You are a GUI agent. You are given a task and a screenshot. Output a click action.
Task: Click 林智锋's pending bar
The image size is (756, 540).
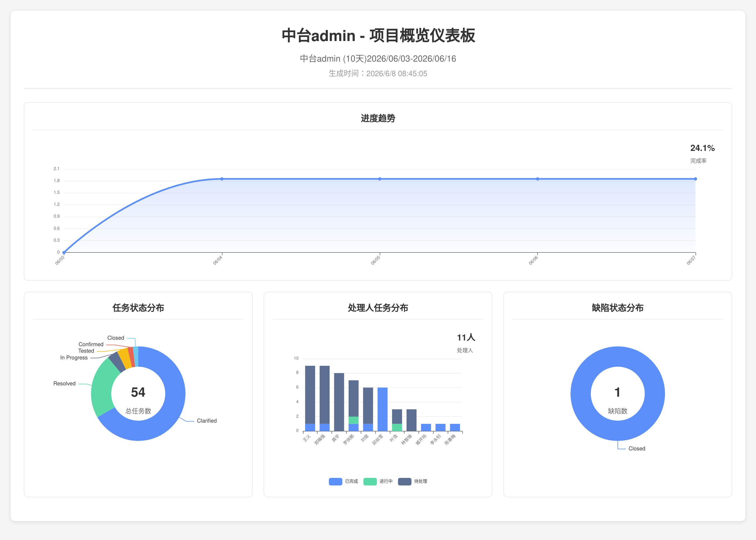pyautogui.click(x=411, y=420)
